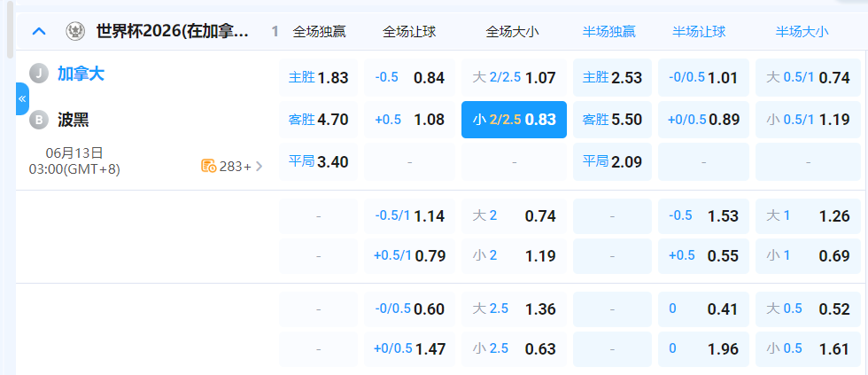Click the World Cup league badge icon
This screenshot has width=868, height=375.
tap(74, 31)
